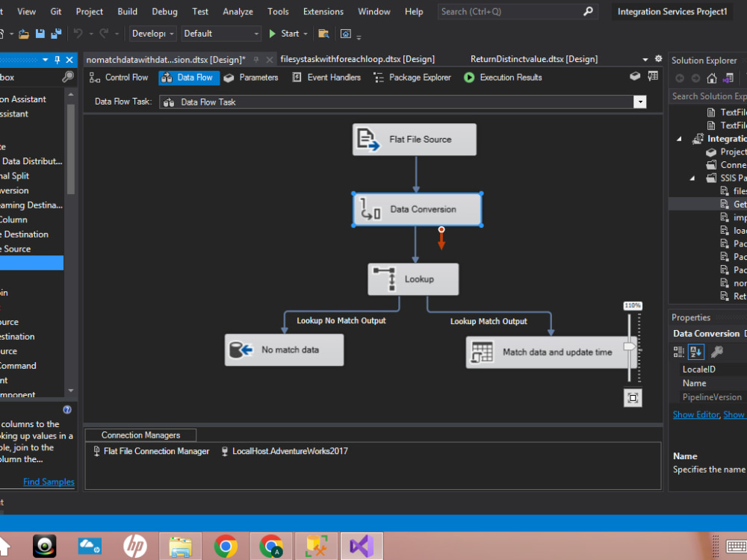Switch Properties panel to alphabetical sorting
Image resolution: width=747 pixels, height=560 pixels.
click(695, 352)
